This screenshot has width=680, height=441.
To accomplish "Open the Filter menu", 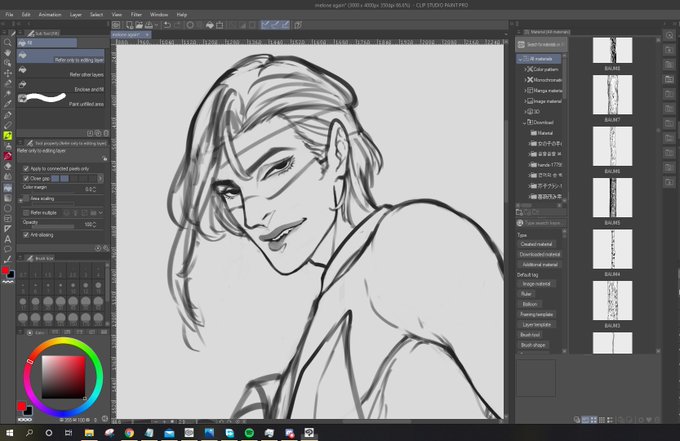I will [136, 14].
